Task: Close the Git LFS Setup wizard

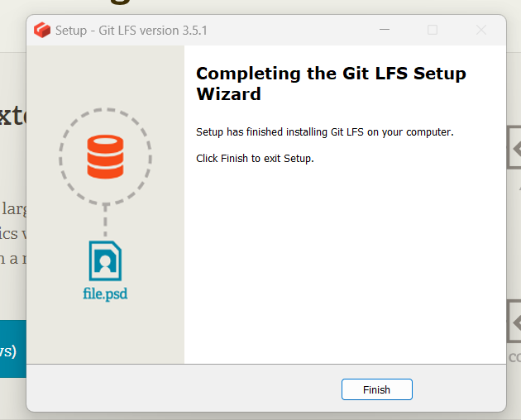Action: click(480, 30)
